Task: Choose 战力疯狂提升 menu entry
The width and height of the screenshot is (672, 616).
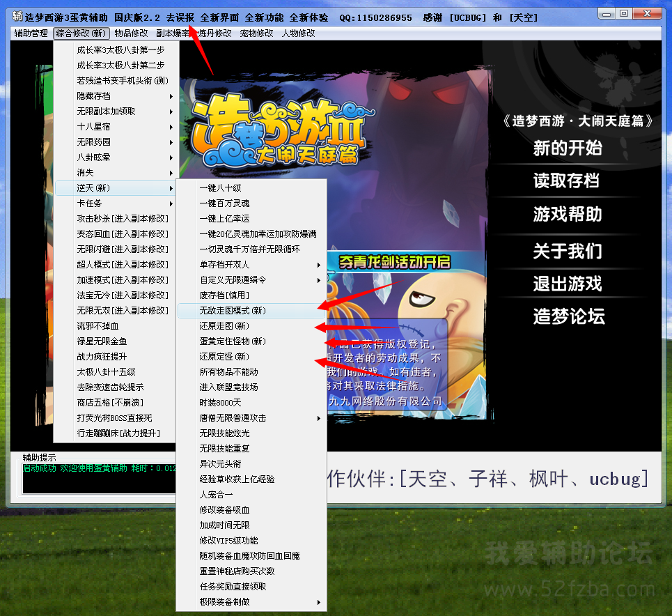Action: click(115, 357)
